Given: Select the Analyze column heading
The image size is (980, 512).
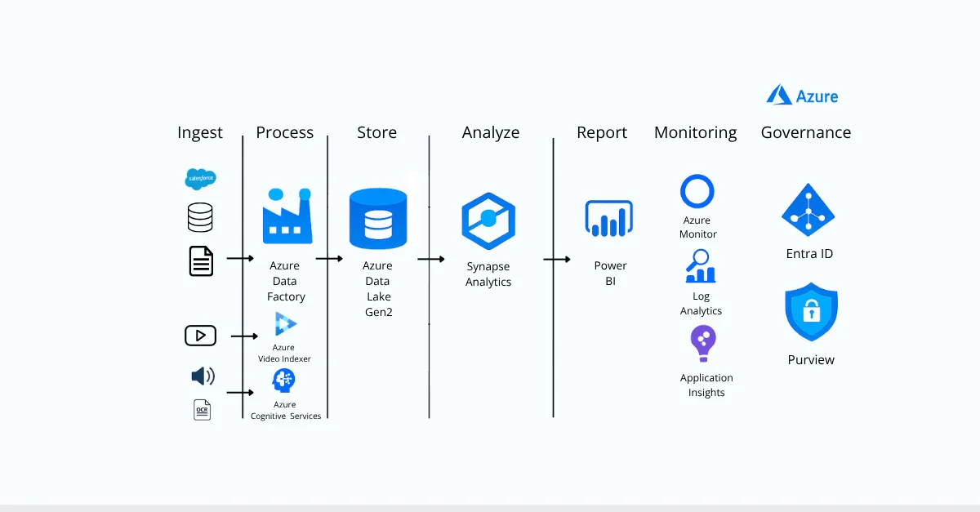Looking at the screenshot, I should (491, 133).
